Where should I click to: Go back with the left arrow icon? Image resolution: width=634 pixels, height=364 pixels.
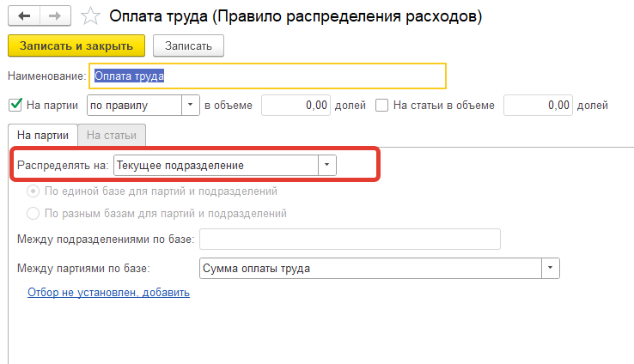point(24,16)
